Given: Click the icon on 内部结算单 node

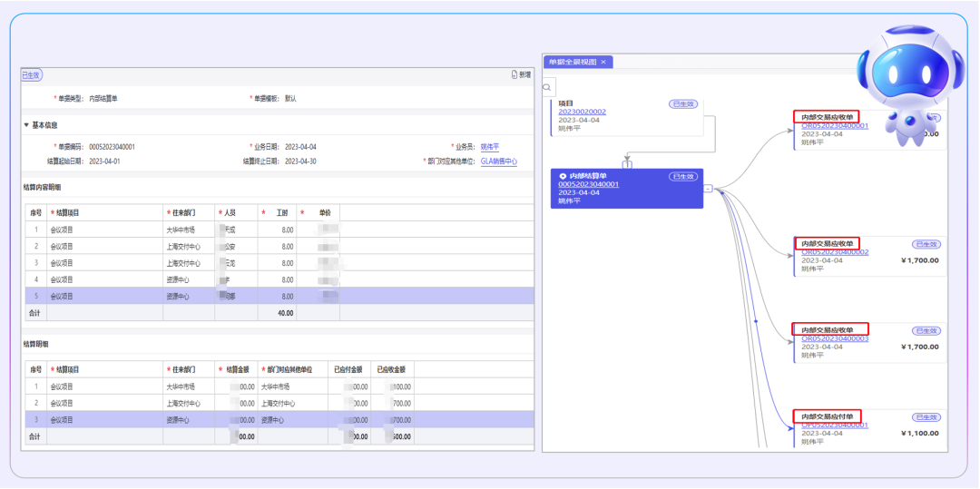Looking at the screenshot, I should [563, 175].
